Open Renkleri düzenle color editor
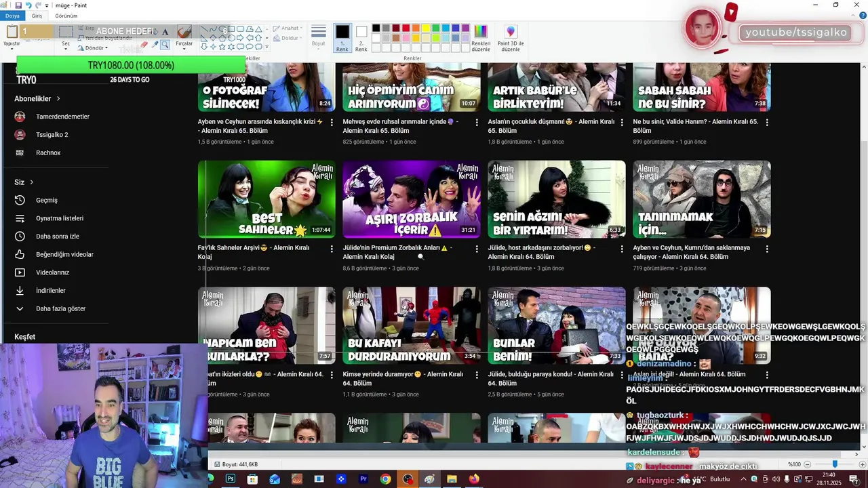 481,38
